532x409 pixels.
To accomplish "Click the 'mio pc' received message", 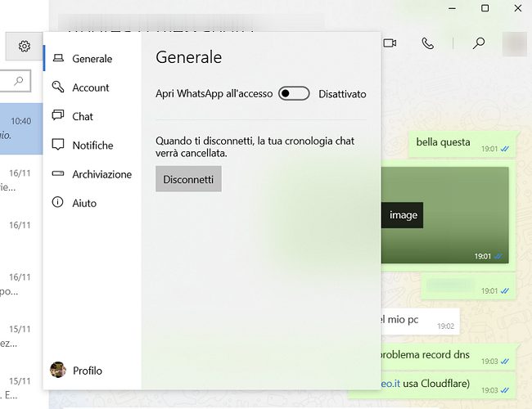I will coord(420,321).
